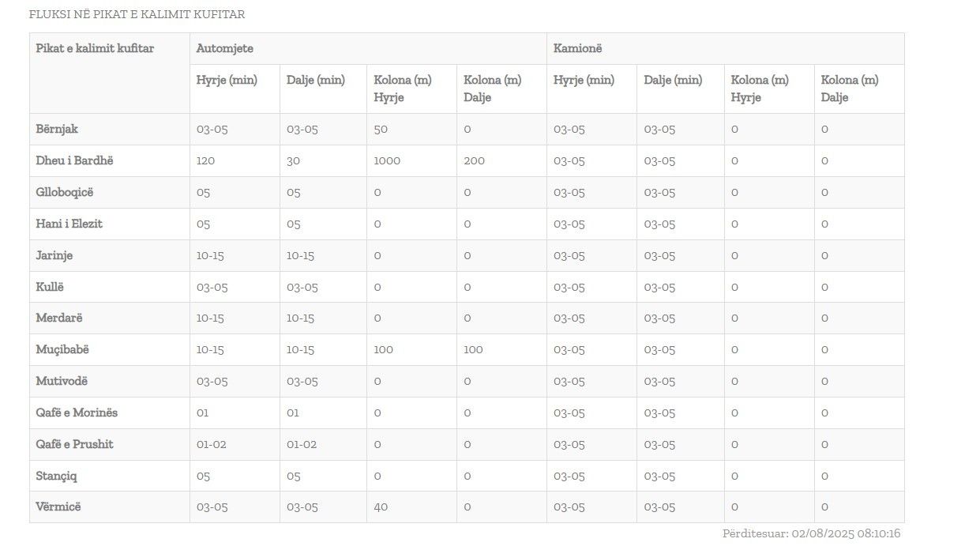
Task: Click the Qafë e Prushit row label
Action: [x=74, y=444]
